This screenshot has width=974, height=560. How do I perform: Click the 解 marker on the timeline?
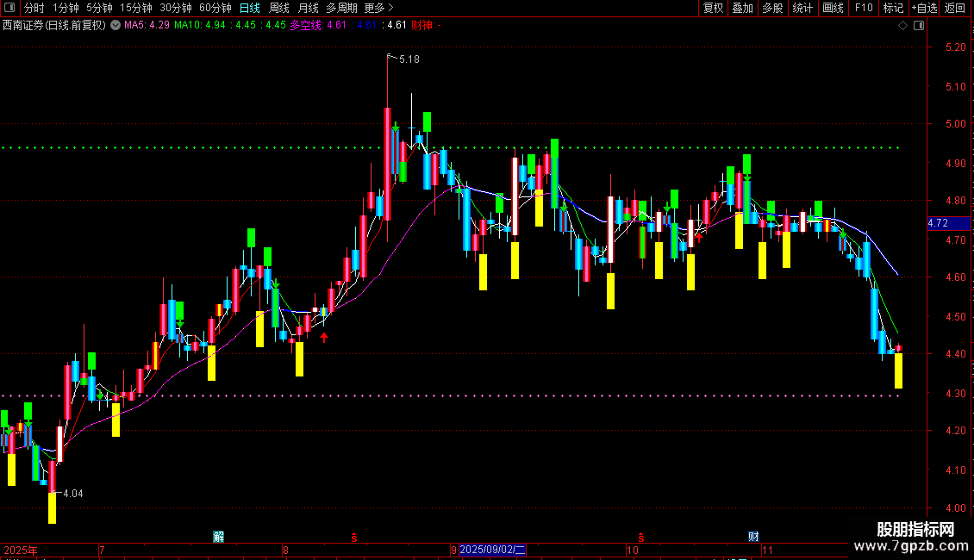(x=219, y=537)
